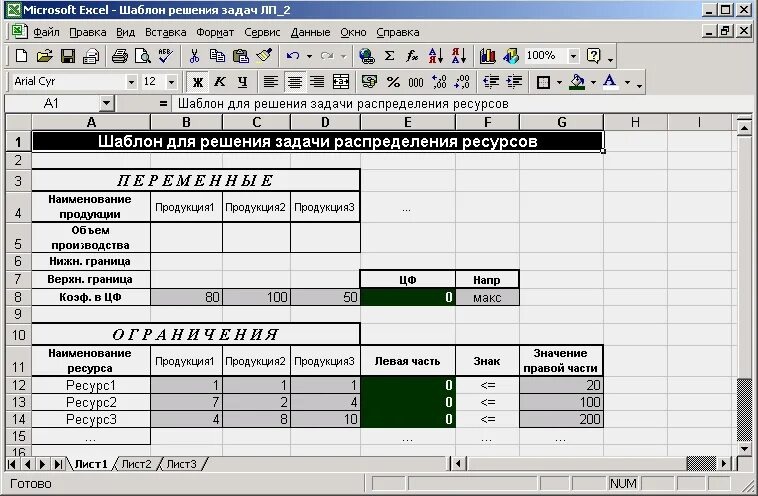Screen dimensions: 758x496
Task: Toggle Underline formatting Ч button
Action: pyautogui.click(x=243, y=82)
